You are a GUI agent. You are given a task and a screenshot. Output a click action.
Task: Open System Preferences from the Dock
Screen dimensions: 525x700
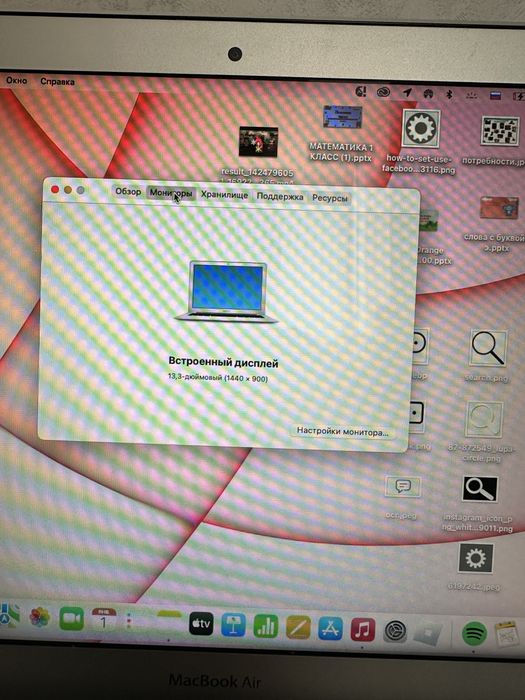click(x=395, y=631)
